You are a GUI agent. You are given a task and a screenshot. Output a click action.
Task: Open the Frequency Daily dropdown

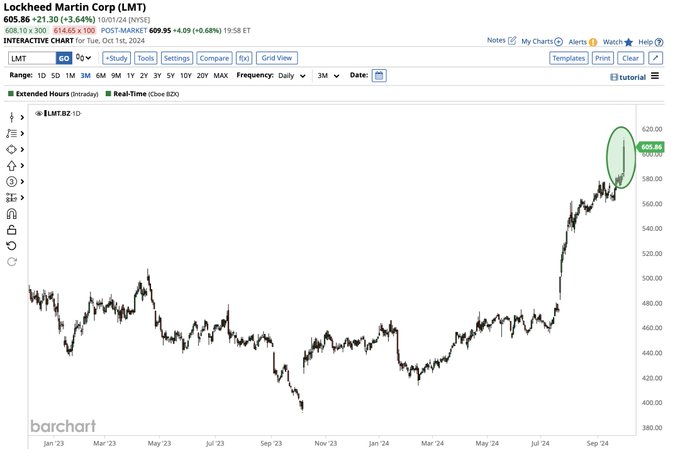click(292, 75)
